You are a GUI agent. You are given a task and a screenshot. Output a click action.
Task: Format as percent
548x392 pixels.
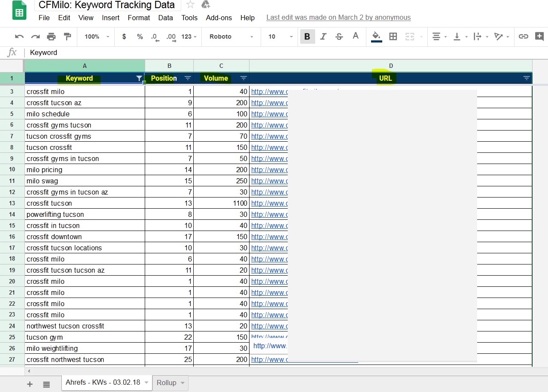pyautogui.click(x=140, y=36)
